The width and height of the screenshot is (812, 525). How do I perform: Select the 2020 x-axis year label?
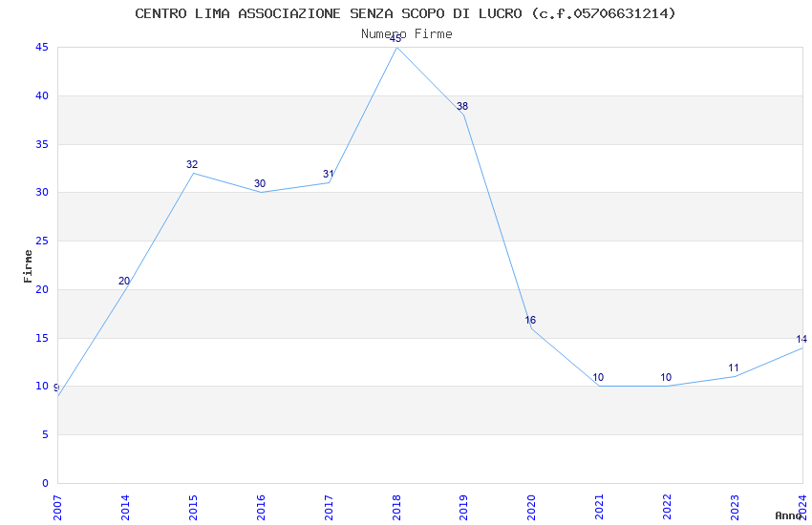click(x=531, y=508)
